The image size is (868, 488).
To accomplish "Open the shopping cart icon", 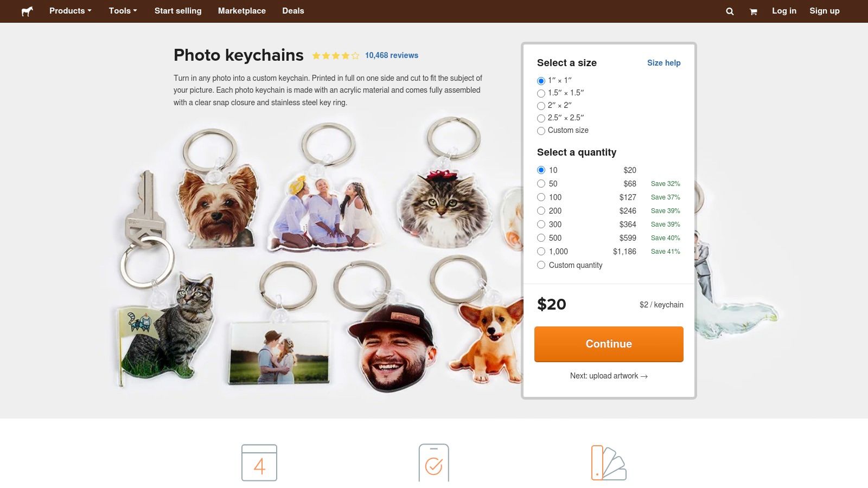I will click(753, 11).
